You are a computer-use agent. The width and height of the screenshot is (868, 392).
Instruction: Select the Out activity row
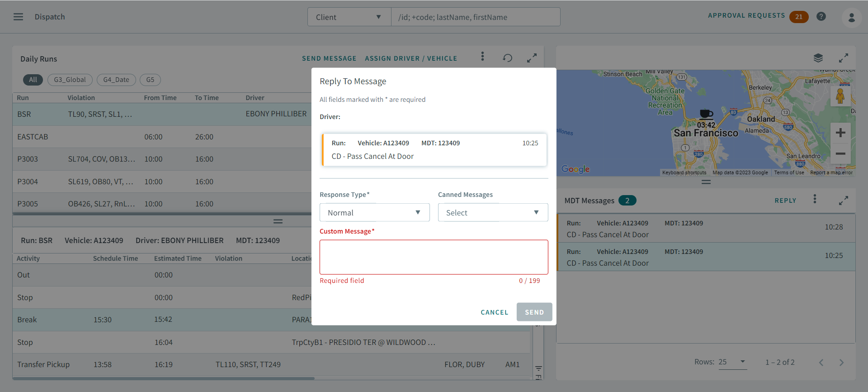[x=162, y=275]
